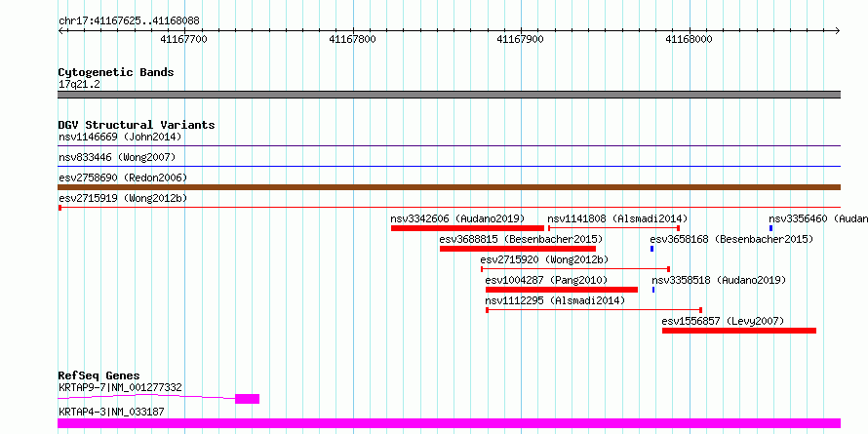Click the red esv3688815 variant bar
Image resolution: width=868 pixels, height=434 pixels.
(518, 249)
